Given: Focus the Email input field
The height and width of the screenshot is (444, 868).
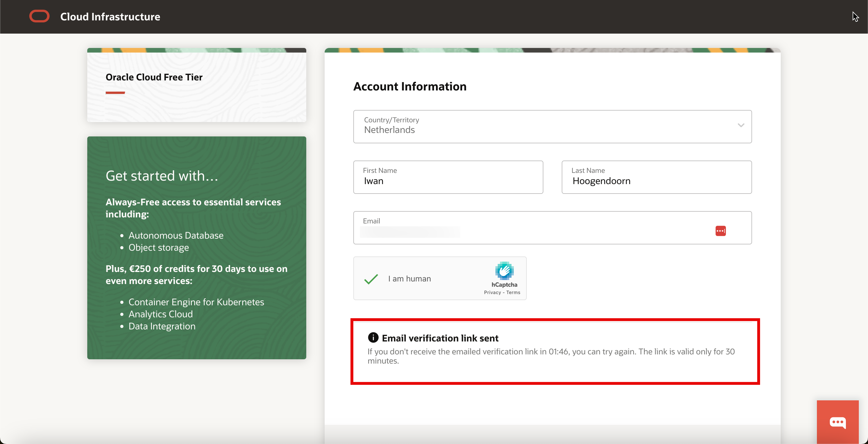Looking at the screenshot, I should pos(532,231).
